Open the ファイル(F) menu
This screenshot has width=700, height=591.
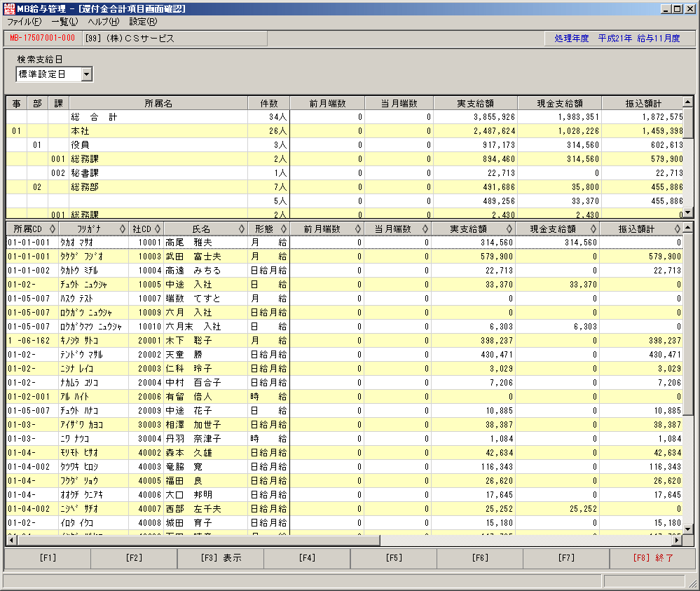tap(24, 22)
